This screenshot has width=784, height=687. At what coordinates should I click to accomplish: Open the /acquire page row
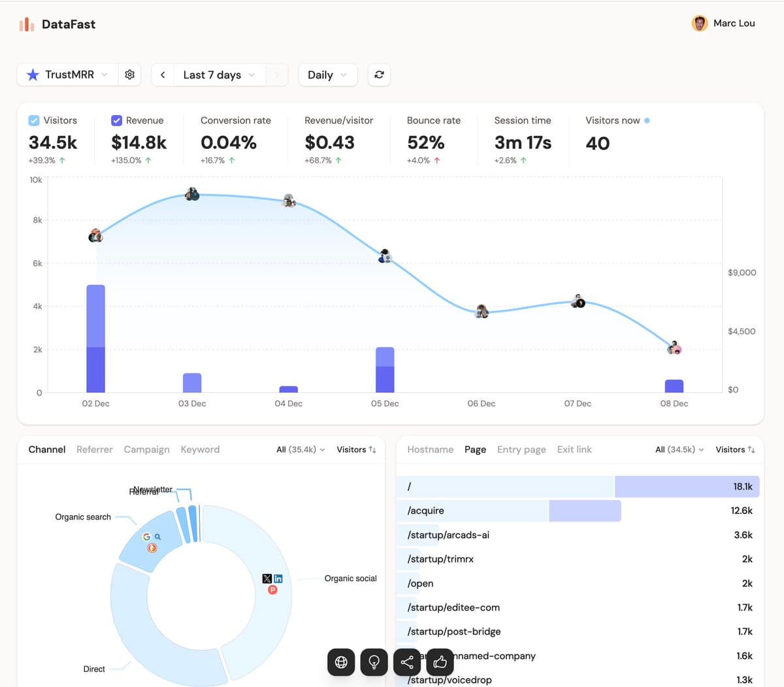click(x=578, y=511)
